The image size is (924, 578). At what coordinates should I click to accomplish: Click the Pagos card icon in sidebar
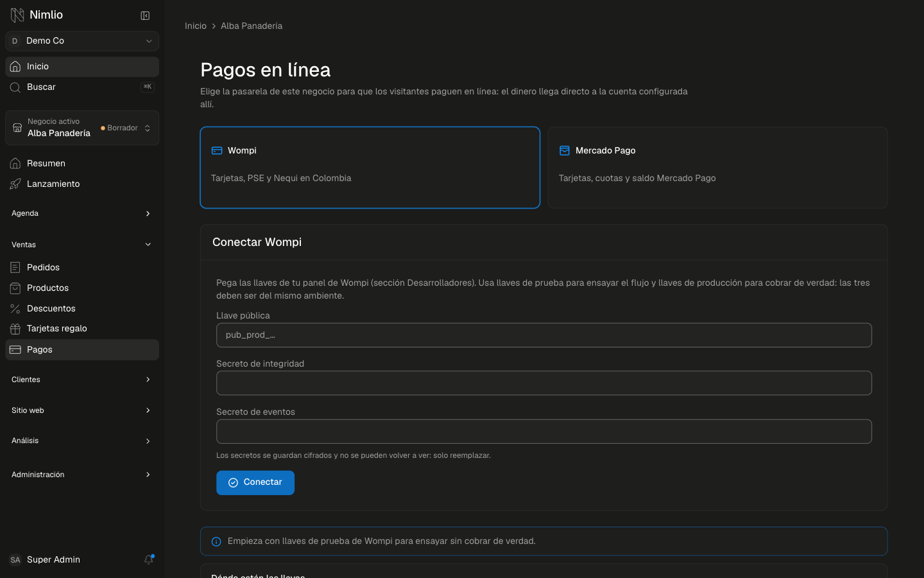[x=15, y=350]
